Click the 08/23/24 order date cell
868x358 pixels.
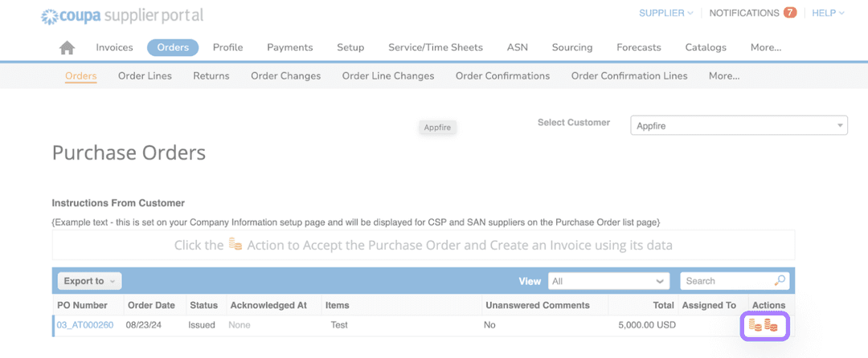click(x=145, y=325)
